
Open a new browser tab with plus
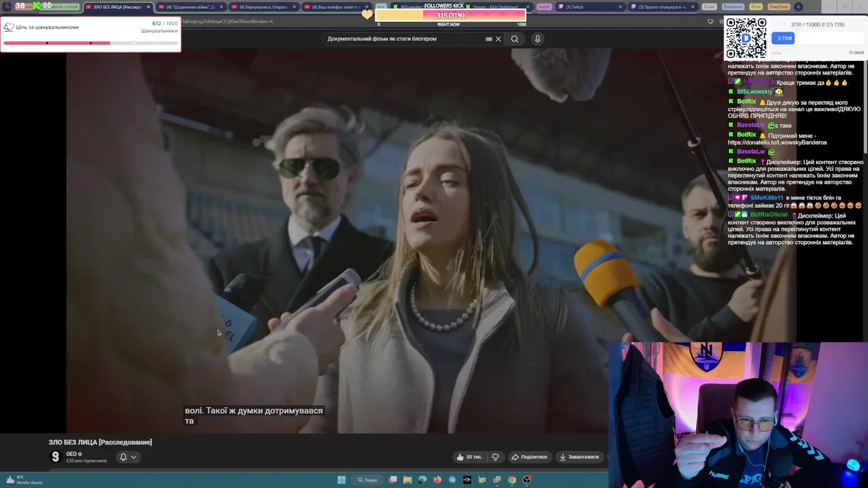(798, 7)
